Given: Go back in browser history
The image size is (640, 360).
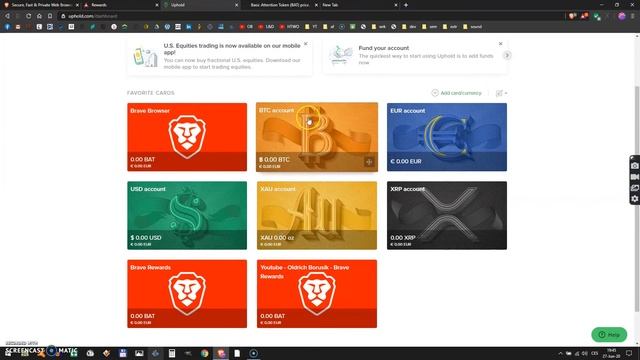Looking at the screenshot, I should [7, 16].
